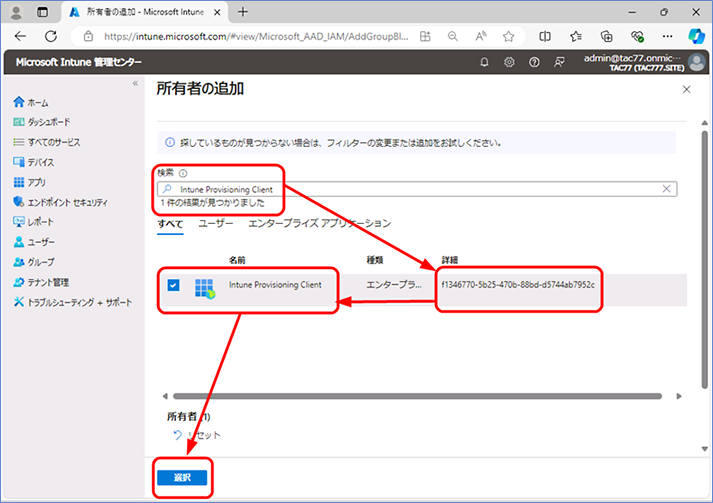Open Edge settings and more menu
The image size is (713, 503).
pyautogui.click(x=667, y=36)
